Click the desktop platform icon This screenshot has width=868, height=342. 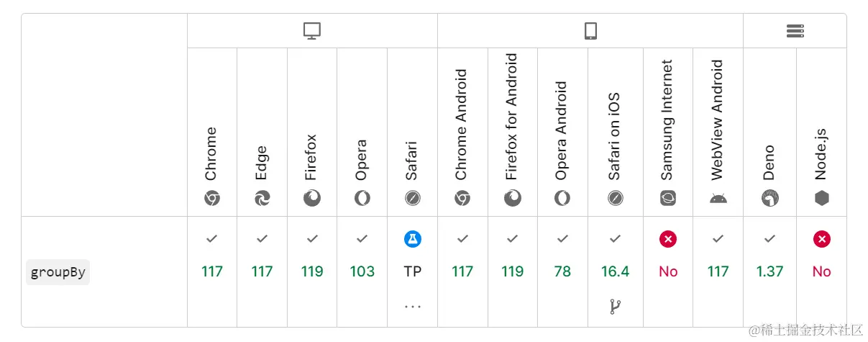312,31
